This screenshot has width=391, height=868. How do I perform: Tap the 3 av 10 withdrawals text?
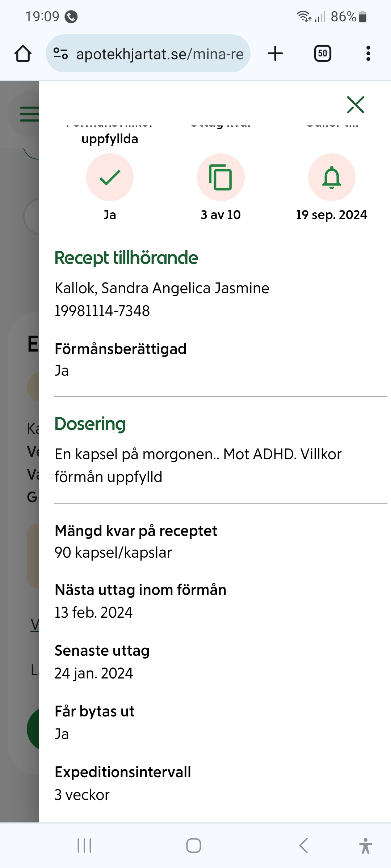pos(220,215)
